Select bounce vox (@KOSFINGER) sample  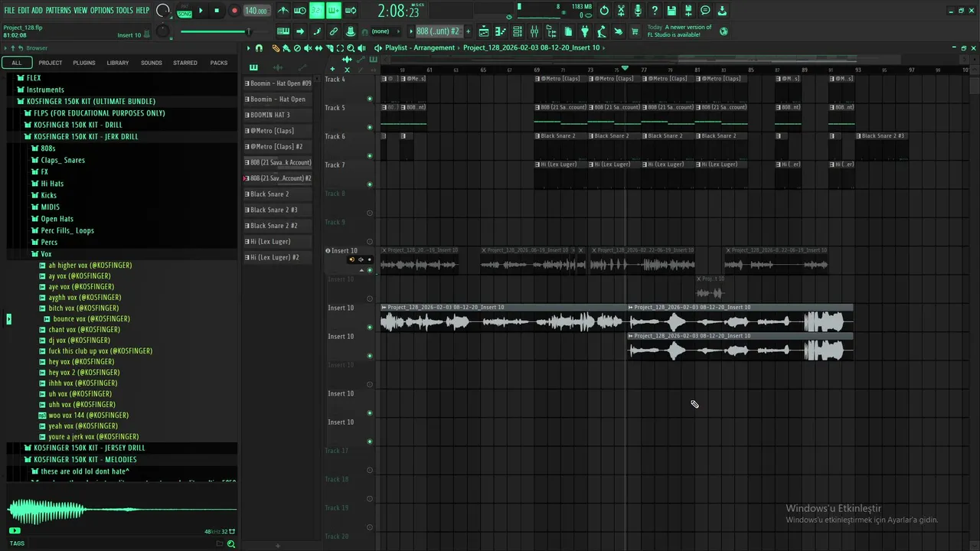tap(91, 319)
